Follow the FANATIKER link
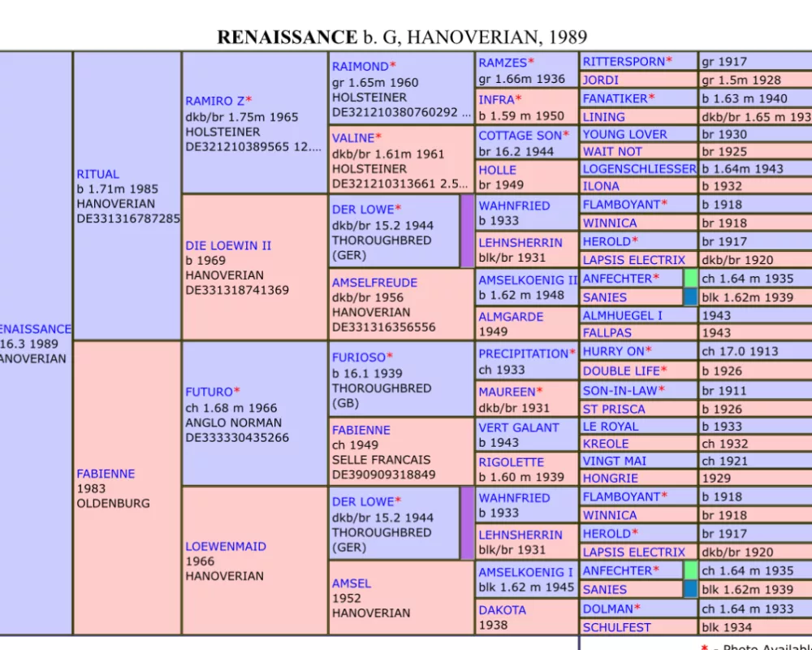The width and height of the screenshot is (812, 650). 615,99
